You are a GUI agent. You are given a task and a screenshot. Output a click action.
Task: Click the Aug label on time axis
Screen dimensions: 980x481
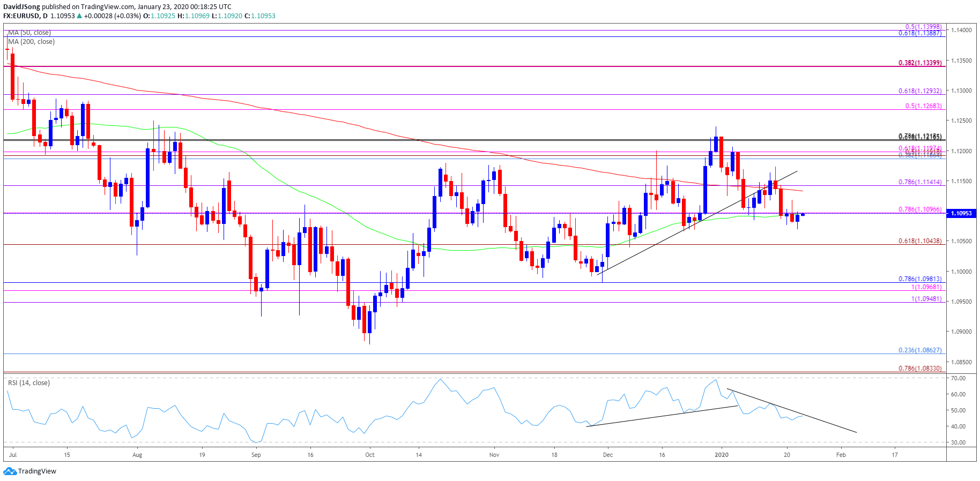[137, 455]
